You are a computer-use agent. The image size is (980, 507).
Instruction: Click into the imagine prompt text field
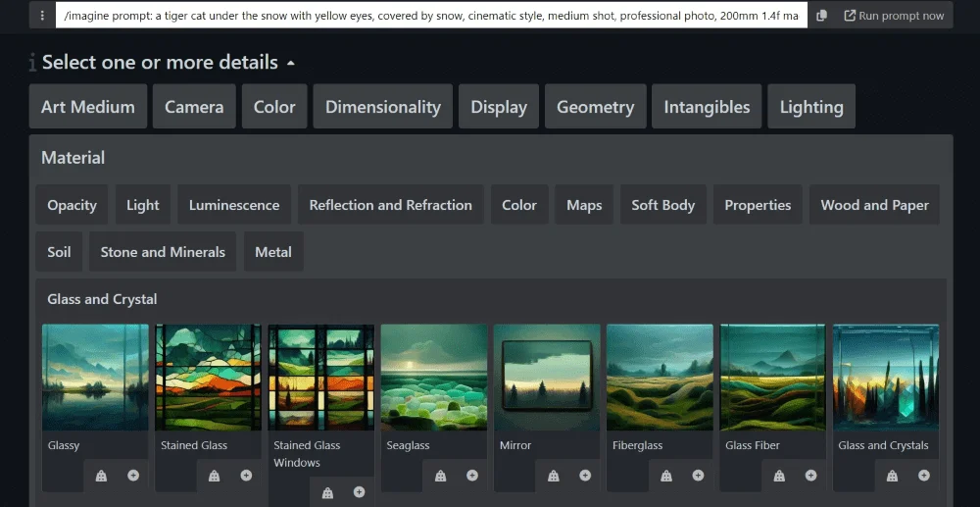431,16
